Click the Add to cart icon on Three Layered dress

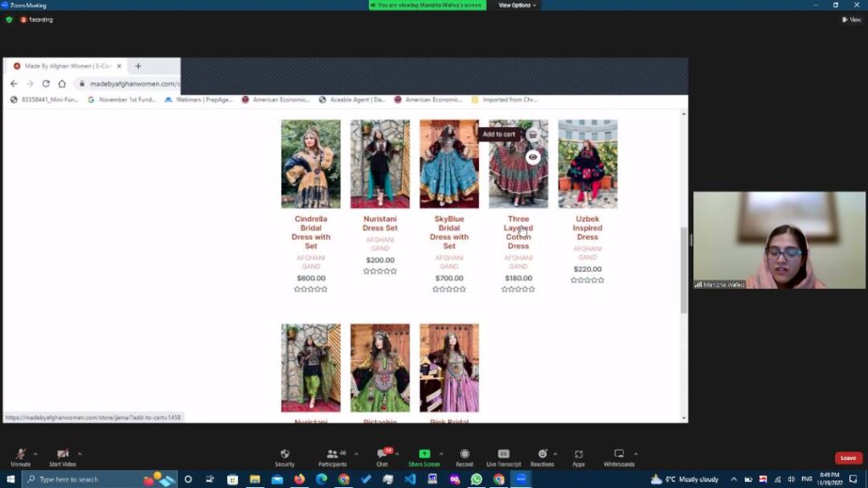click(532, 135)
